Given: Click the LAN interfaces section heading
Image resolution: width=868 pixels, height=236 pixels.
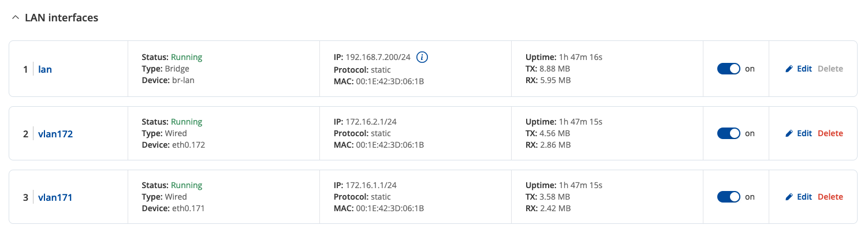Looking at the screenshot, I should point(61,18).
